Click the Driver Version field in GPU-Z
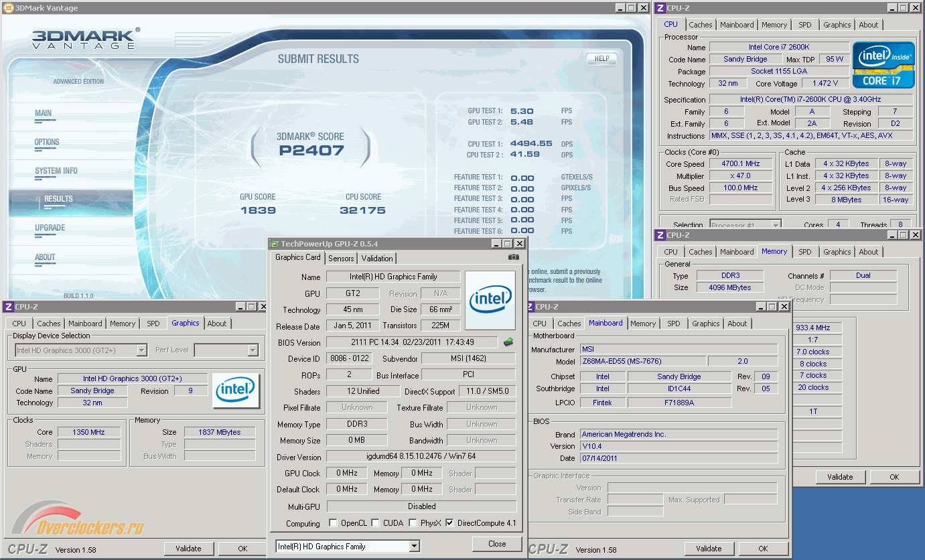 pyautogui.click(x=421, y=457)
